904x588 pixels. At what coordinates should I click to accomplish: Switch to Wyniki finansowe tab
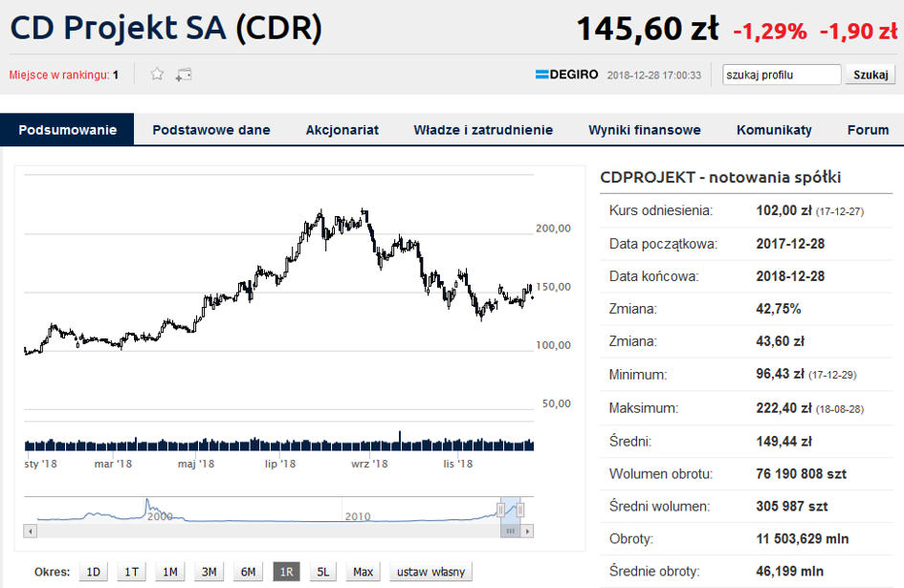645,130
